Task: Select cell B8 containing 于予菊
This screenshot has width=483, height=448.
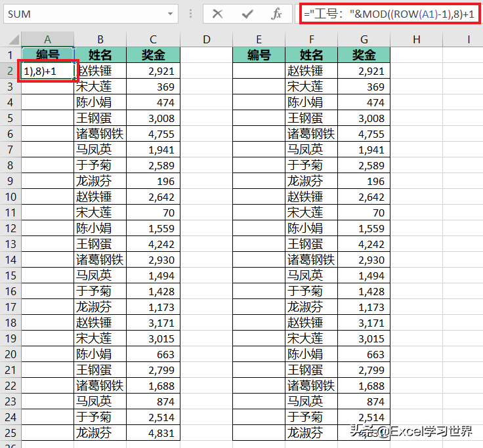Action: click(100, 165)
